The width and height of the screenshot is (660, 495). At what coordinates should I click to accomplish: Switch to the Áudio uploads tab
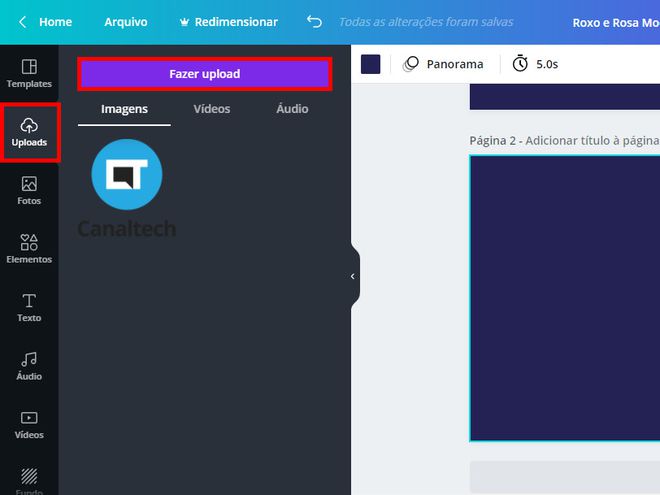tap(292, 109)
